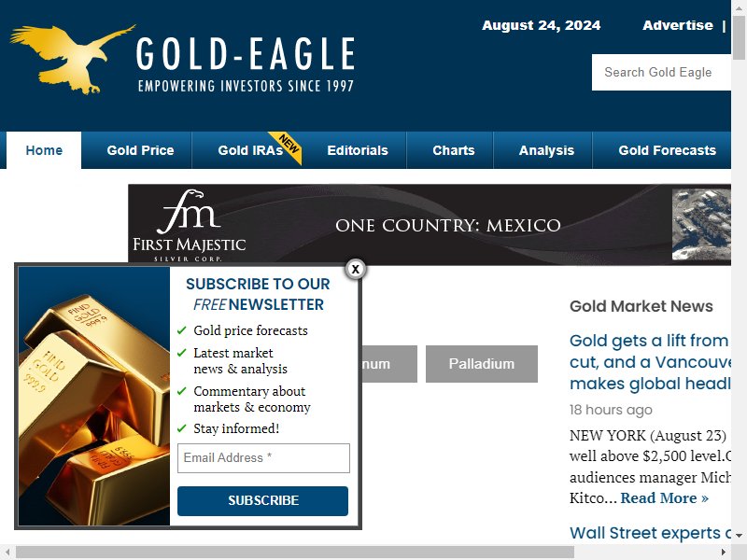Image resolution: width=747 pixels, height=560 pixels.
Task: Click 'Gold price forecasts' bullet text
Action: 250,330
